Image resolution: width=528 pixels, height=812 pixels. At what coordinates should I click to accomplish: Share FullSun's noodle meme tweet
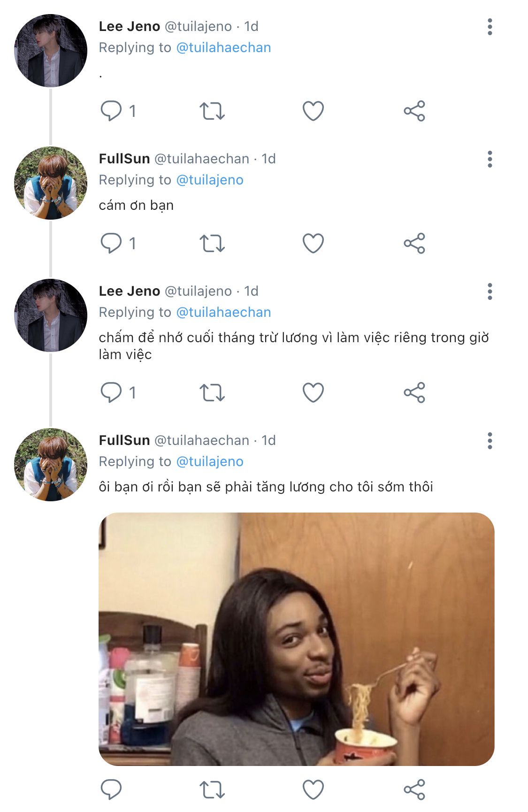(414, 789)
